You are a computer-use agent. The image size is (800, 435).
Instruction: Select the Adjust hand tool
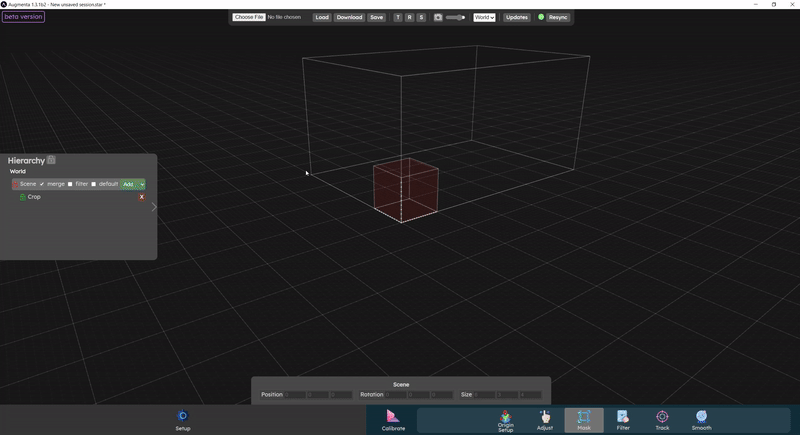(x=545, y=417)
